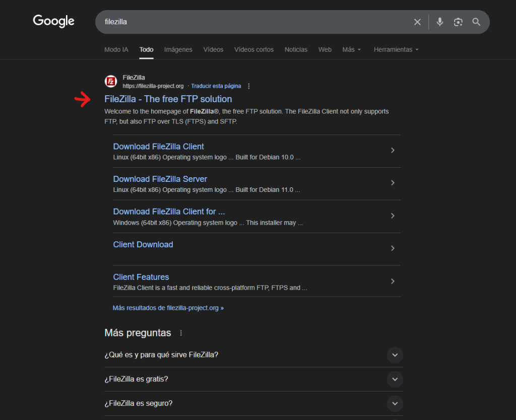Open three-dot options beside Más preguntas

[x=181, y=333]
